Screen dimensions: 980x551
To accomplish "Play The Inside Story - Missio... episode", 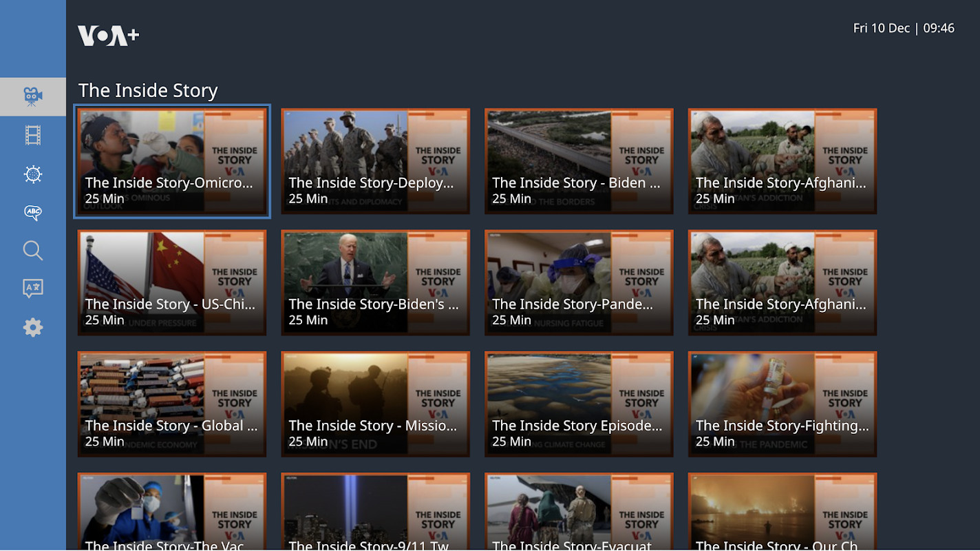I will tap(376, 404).
